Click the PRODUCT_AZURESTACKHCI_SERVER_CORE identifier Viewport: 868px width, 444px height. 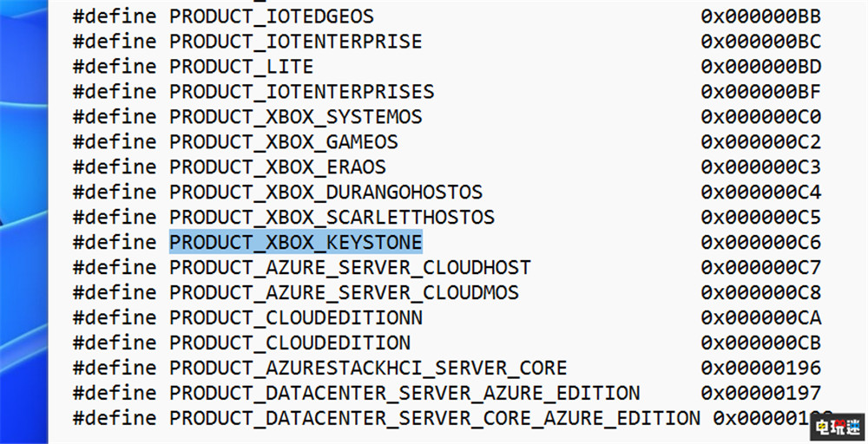[368, 368]
